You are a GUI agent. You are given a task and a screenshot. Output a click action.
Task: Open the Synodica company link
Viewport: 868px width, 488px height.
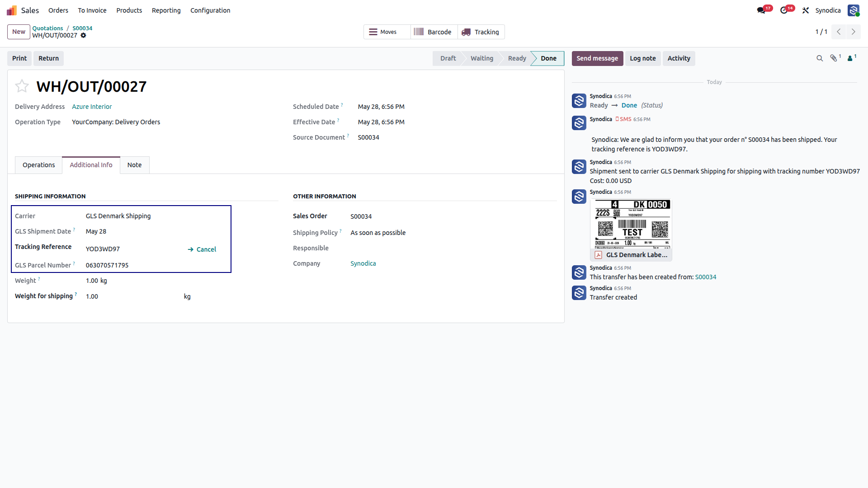363,263
